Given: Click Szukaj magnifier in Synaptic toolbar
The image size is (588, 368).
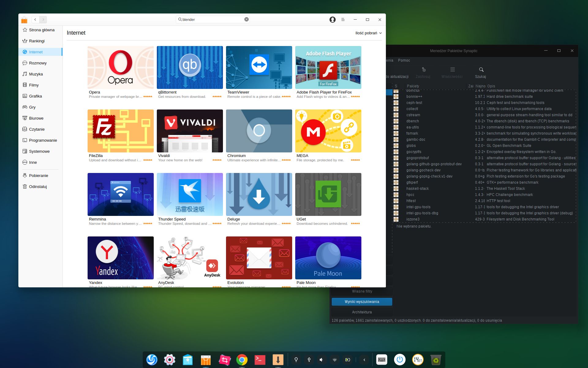Looking at the screenshot, I should (x=481, y=72).
